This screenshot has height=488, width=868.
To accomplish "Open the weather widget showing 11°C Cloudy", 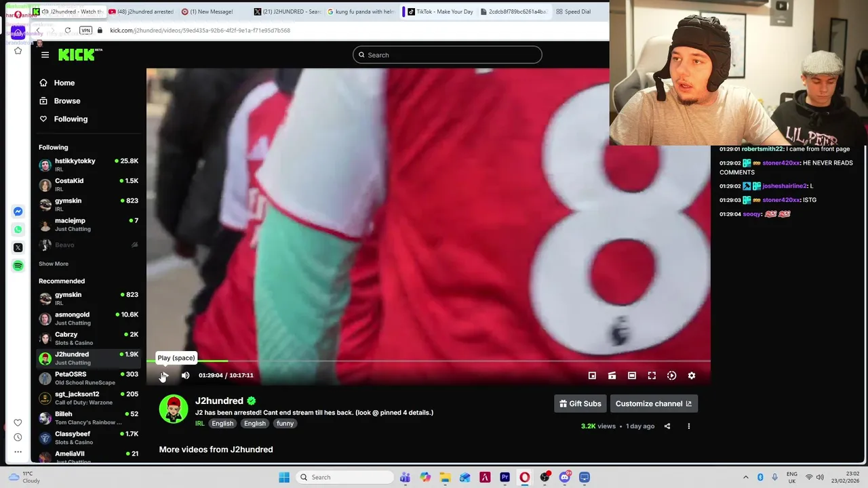I will click(24, 477).
